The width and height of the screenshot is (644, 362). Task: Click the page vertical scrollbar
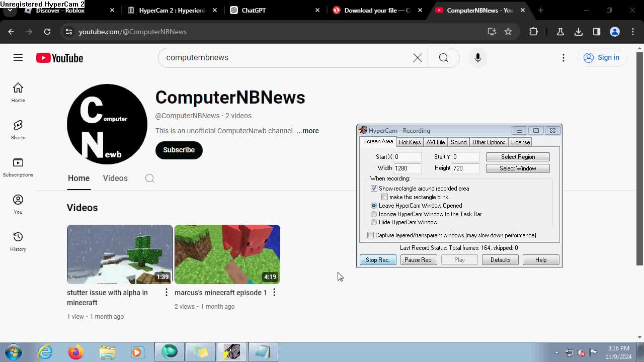tap(639, 158)
